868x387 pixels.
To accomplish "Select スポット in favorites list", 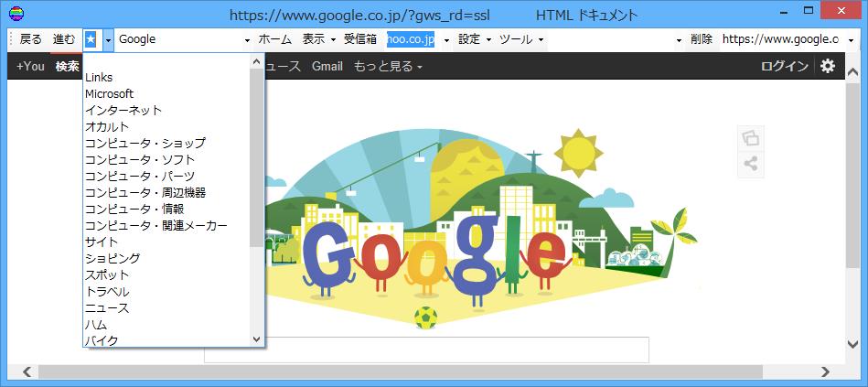I will (x=107, y=275).
